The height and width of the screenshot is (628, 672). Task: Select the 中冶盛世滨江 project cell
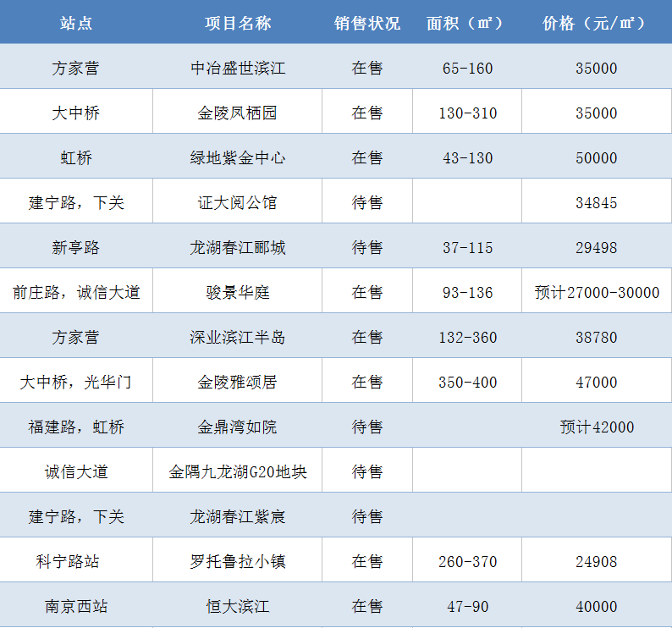click(238, 69)
